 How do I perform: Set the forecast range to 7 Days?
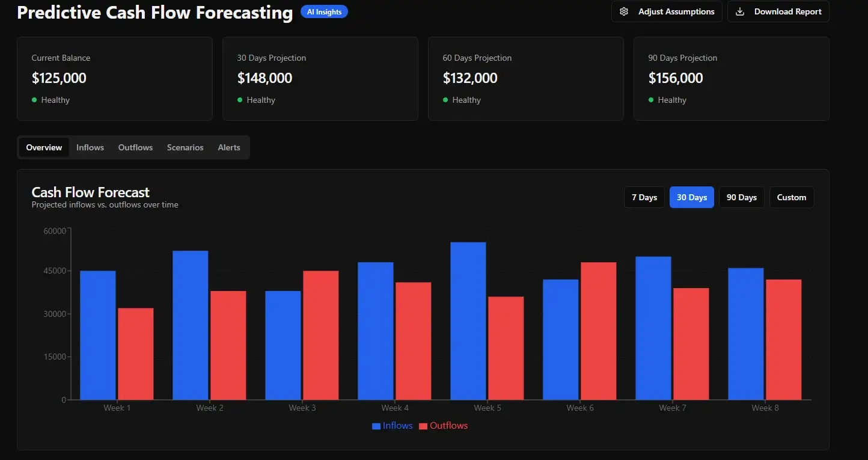click(x=644, y=197)
